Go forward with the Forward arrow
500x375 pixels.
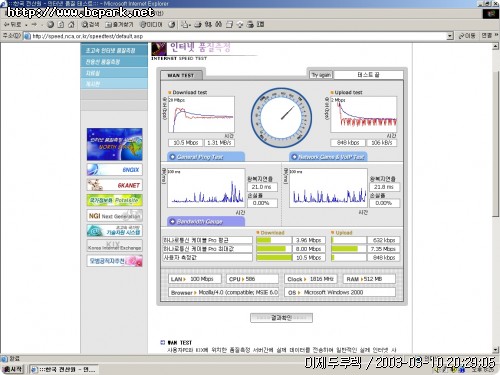tap(34, 25)
